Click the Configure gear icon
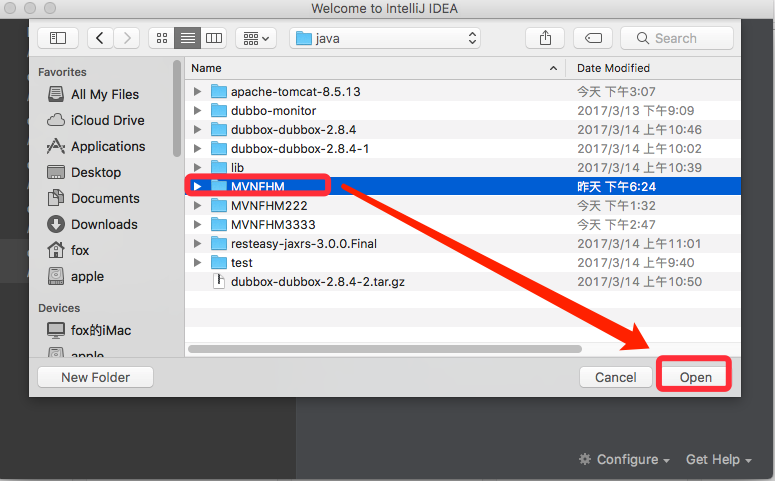Viewport: 775px width, 481px height. (585, 459)
